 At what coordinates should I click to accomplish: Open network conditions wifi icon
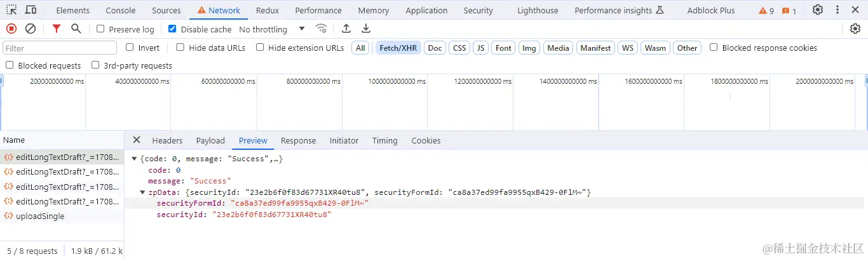(322, 29)
